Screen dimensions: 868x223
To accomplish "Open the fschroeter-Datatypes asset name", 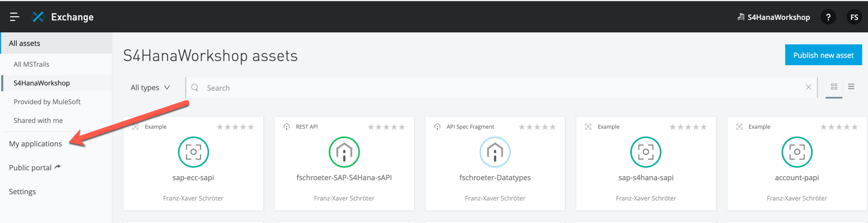I will 495,178.
